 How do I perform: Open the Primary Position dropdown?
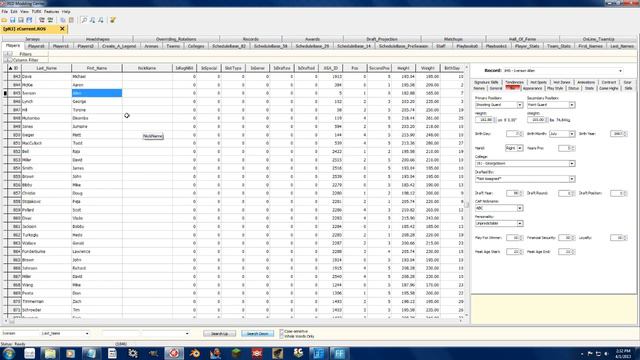(x=520, y=105)
